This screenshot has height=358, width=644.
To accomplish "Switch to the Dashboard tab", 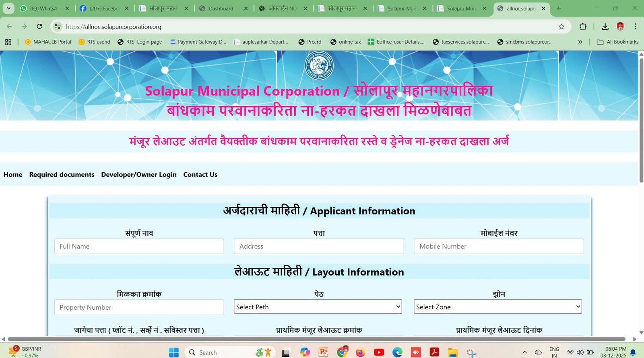I will [221, 8].
